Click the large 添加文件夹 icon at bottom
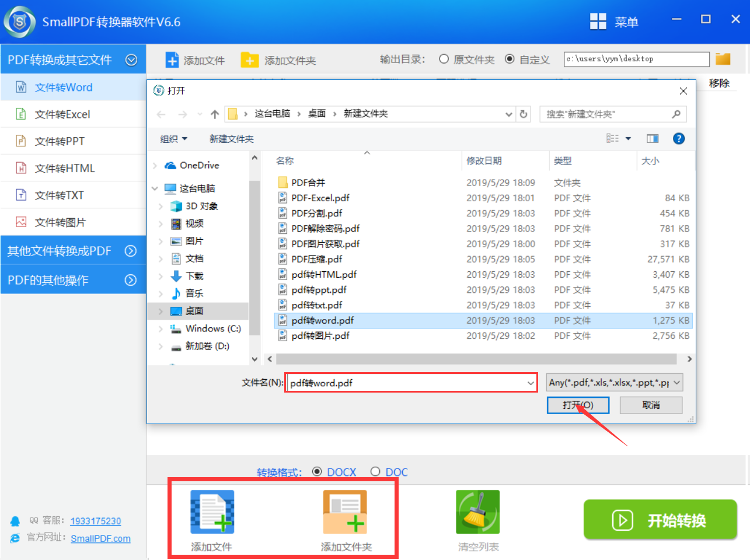Image resolution: width=750 pixels, height=560 pixels. click(345, 512)
